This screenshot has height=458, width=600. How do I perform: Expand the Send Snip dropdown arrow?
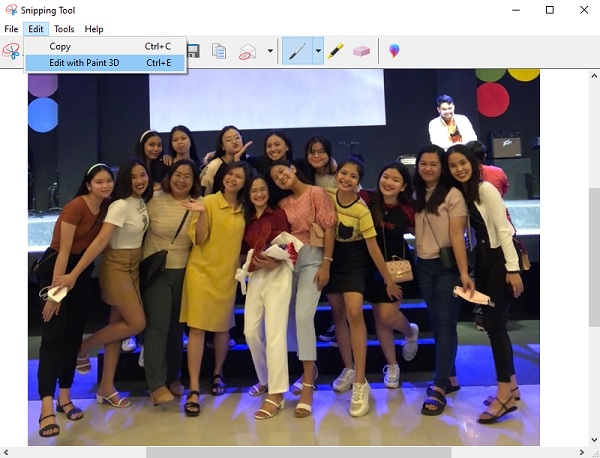270,51
